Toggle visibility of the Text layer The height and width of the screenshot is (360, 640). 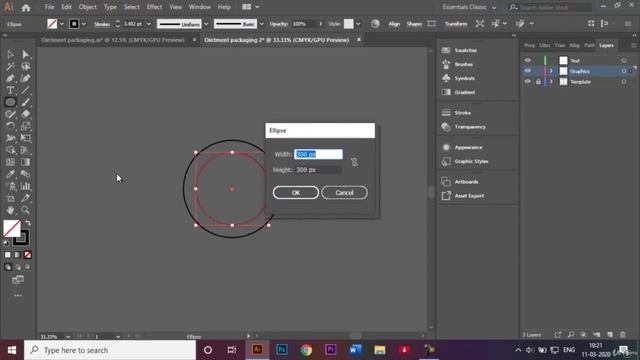click(528, 60)
